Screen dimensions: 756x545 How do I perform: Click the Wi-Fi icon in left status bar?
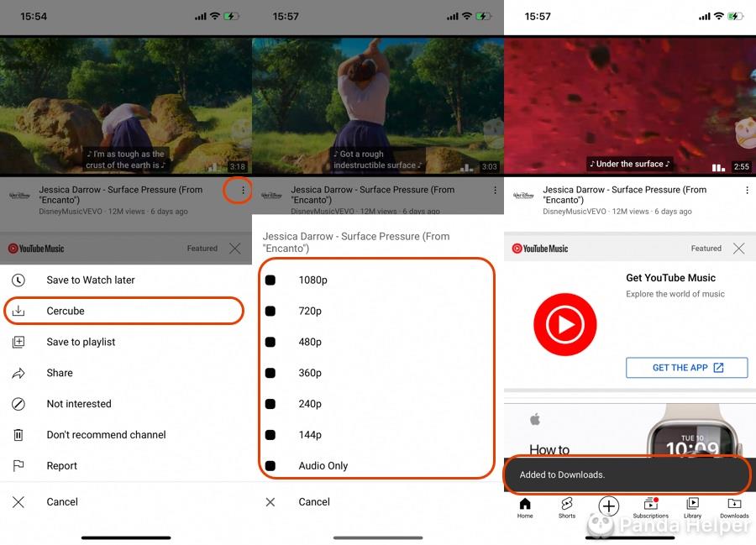[215, 16]
